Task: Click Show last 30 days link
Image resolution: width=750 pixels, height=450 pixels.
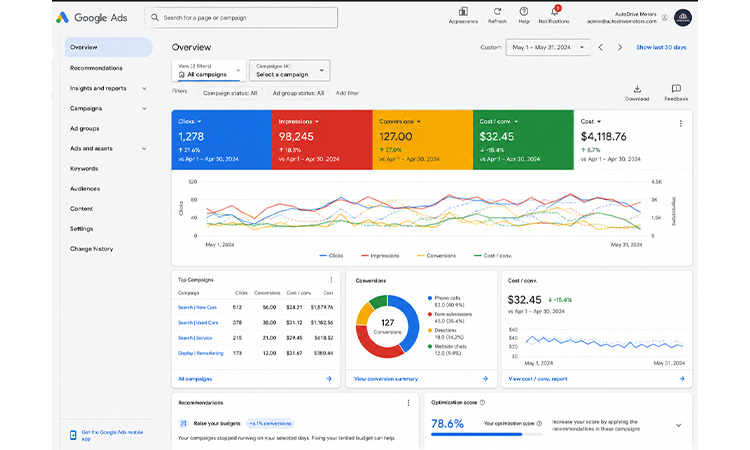Action: 661,47
